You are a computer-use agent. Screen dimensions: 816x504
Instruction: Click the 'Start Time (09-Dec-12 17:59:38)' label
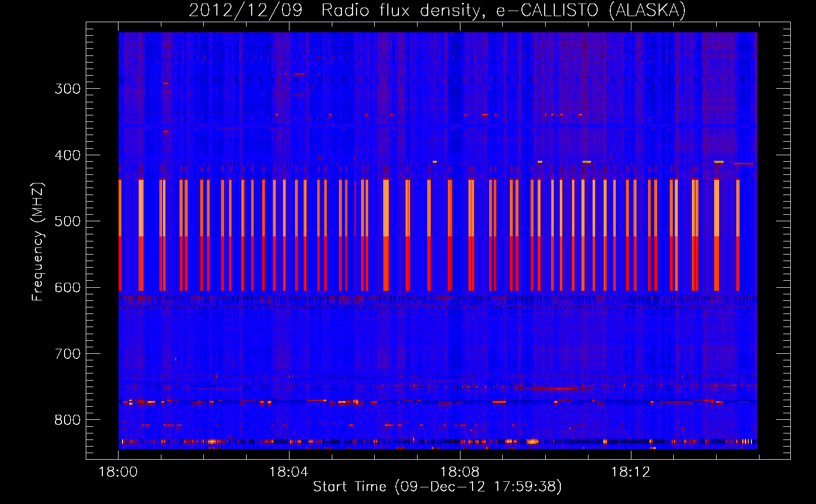437,487
